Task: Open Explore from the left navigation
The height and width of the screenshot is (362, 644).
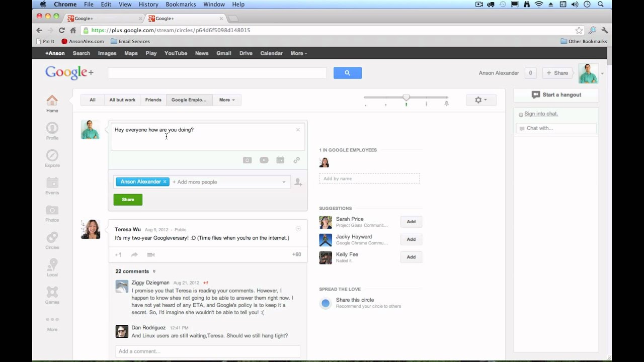Action: [52, 157]
